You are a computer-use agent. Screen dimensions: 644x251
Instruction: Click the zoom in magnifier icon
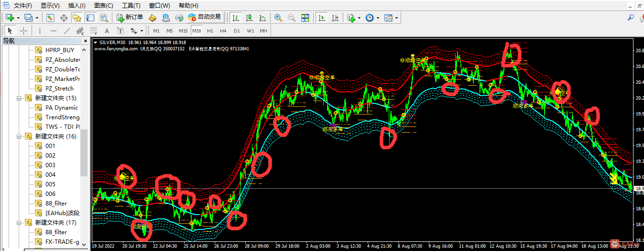[x=278, y=18]
